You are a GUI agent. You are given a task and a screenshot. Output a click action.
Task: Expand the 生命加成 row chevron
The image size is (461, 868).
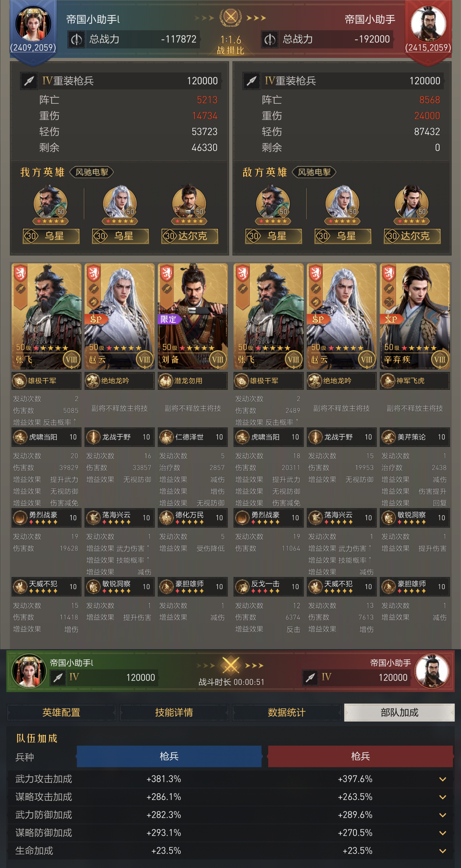pos(443,851)
